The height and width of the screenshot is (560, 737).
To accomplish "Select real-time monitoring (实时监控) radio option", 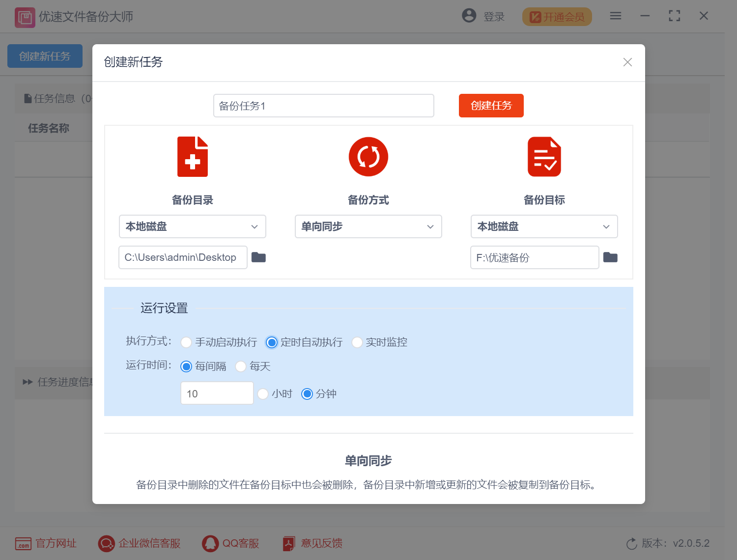I will pyautogui.click(x=357, y=342).
